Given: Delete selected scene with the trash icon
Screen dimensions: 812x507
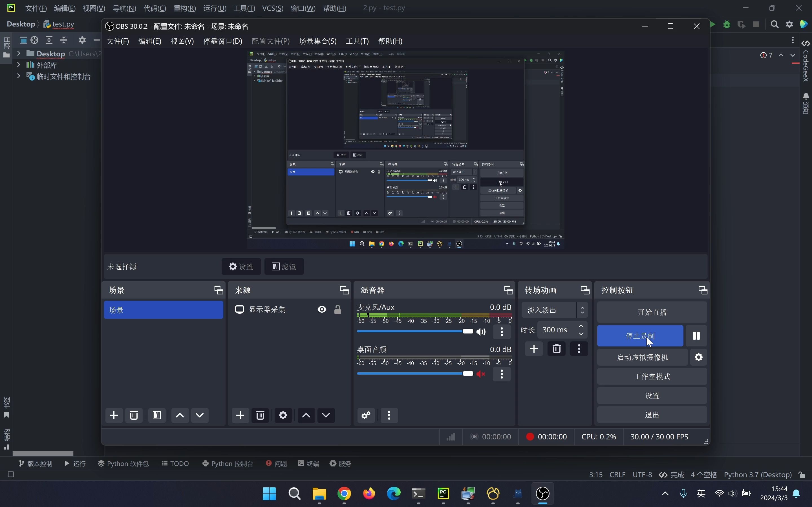Looking at the screenshot, I should 134,415.
